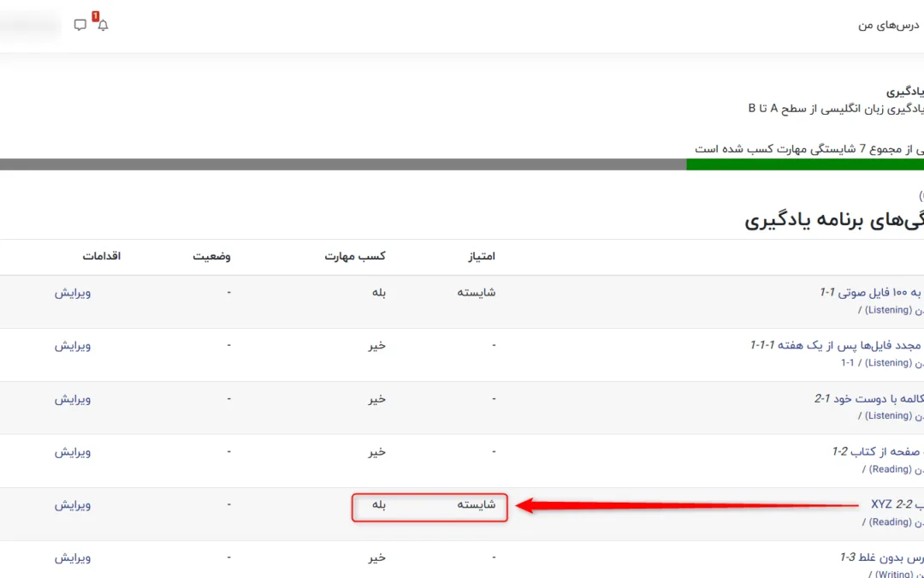The height and width of the screenshot is (578, 924).
Task: Open the 'XYZ 2-2' competency link
Action: pos(896,504)
